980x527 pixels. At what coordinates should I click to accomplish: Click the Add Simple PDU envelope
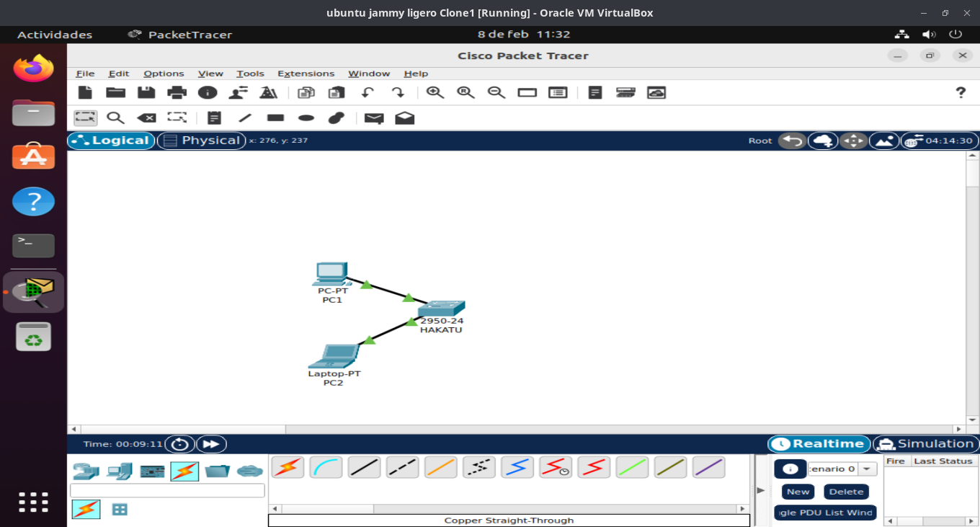[374, 118]
